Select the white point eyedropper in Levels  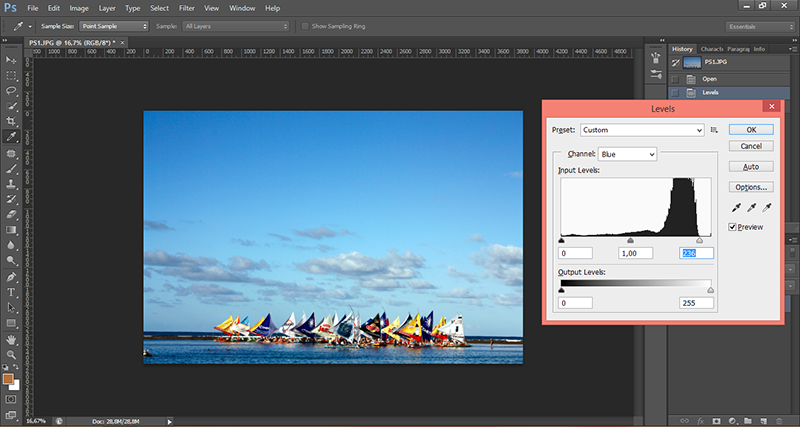click(x=766, y=207)
